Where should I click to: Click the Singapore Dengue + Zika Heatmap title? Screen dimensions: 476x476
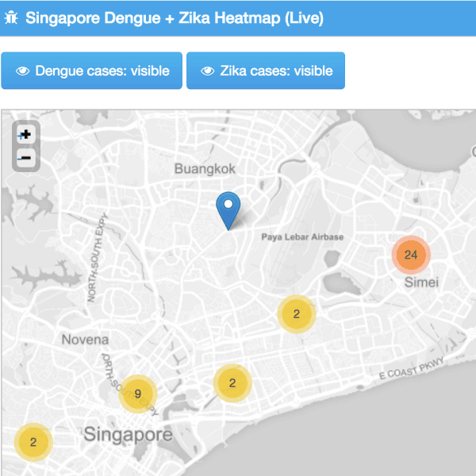tap(175, 18)
